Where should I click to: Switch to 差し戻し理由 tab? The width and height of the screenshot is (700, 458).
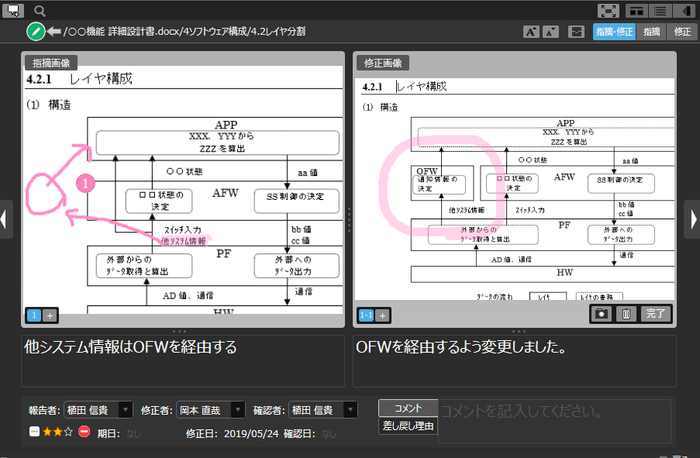coord(408,426)
